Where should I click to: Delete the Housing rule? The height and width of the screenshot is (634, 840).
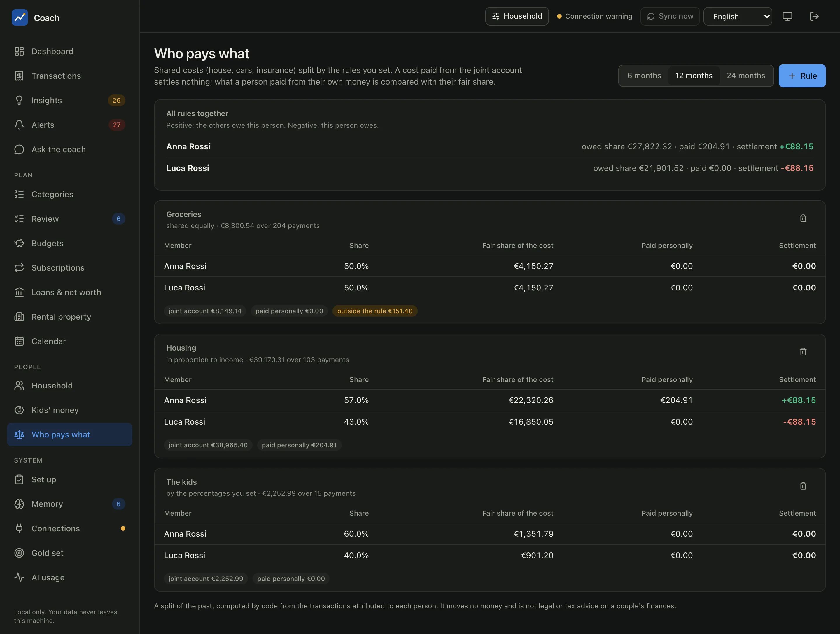coord(803,352)
